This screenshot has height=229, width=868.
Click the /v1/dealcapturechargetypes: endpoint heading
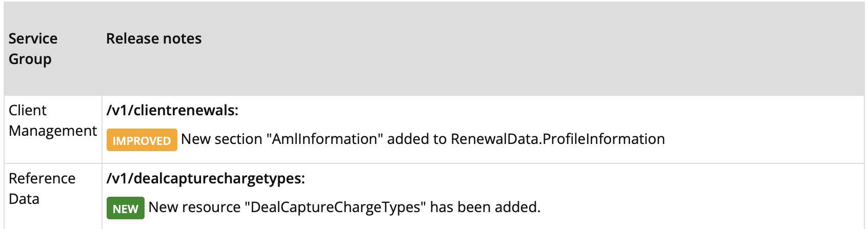pos(206,178)
